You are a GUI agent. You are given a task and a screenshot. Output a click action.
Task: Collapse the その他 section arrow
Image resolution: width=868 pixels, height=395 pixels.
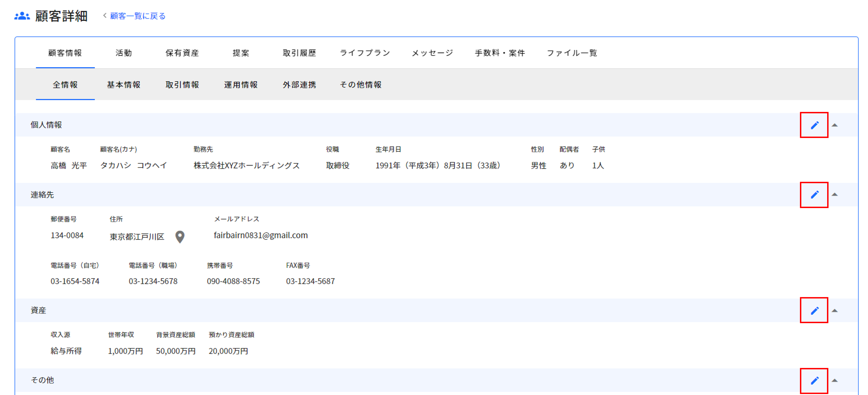tap(835, 381)
